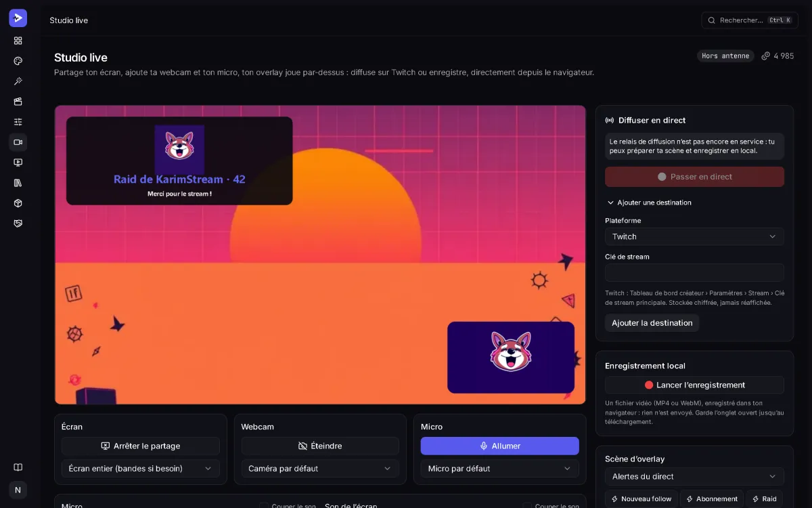The image size is (812, 508).
Task: Click the Hors antenne status badge
Action: [x=725, y=56]
